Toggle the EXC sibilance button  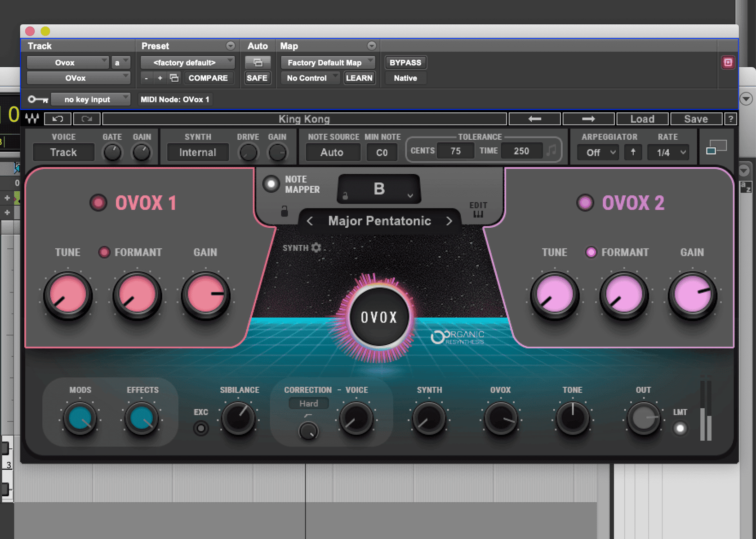(x=201, y=429)
